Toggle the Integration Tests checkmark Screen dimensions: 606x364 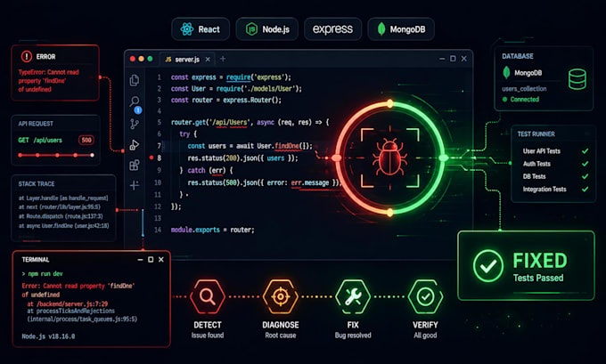(x=586, y=190)
